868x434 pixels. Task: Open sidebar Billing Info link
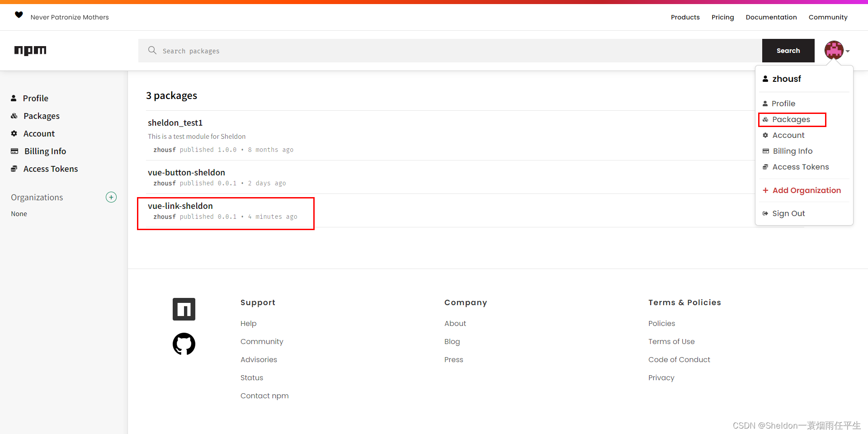[x=45, y=151]
